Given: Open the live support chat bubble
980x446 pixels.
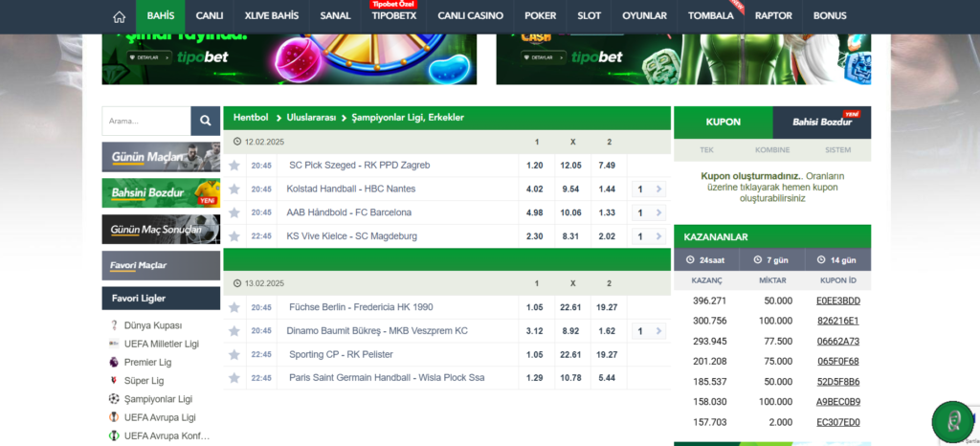Looking at the screenshot, I should tap(952, 423).
